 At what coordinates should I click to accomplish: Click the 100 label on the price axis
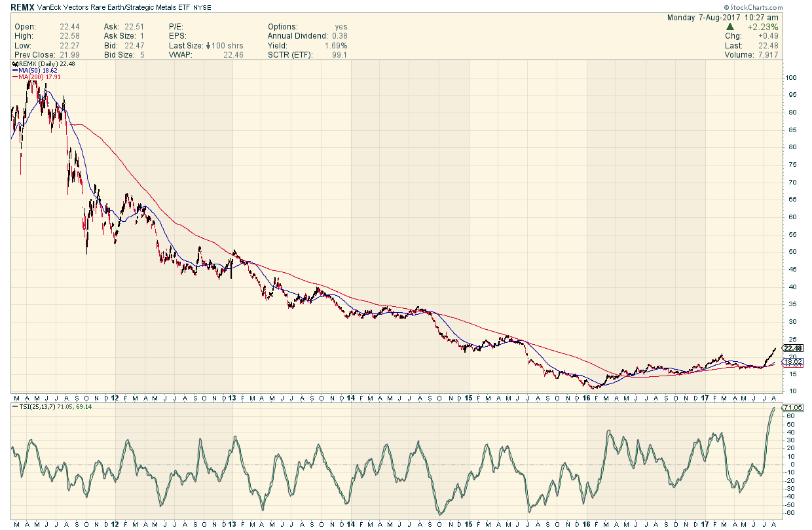(x=790, y=77)
